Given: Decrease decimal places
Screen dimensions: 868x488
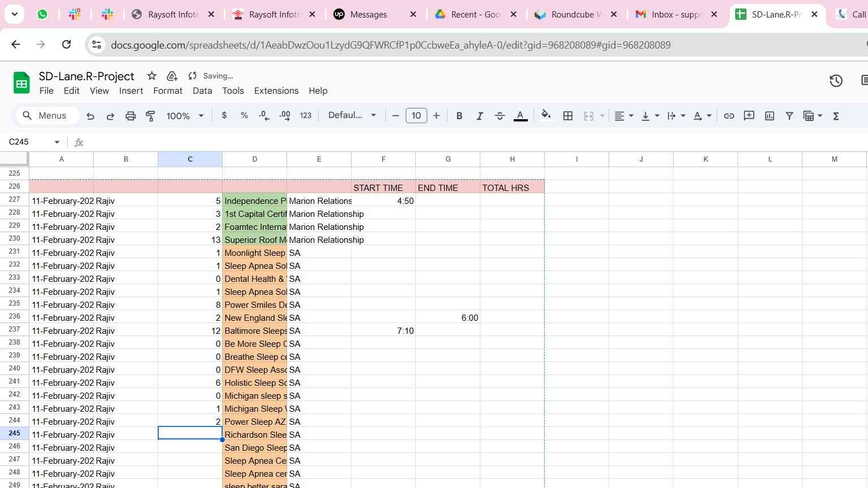Looking at the screenshot, I should pos(264,115).
